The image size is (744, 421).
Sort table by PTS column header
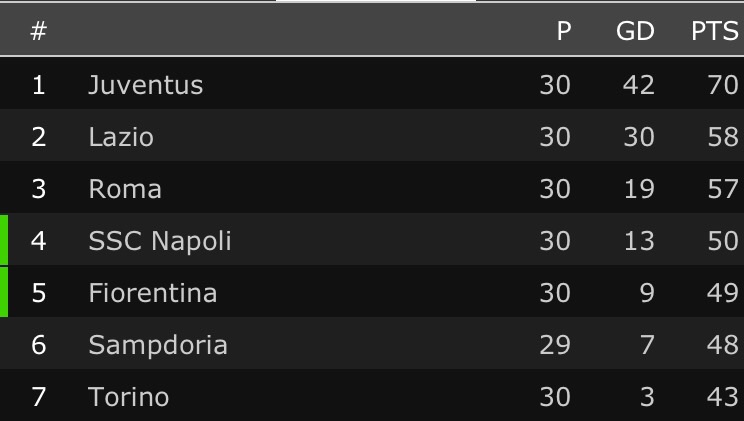click(714, 31)
